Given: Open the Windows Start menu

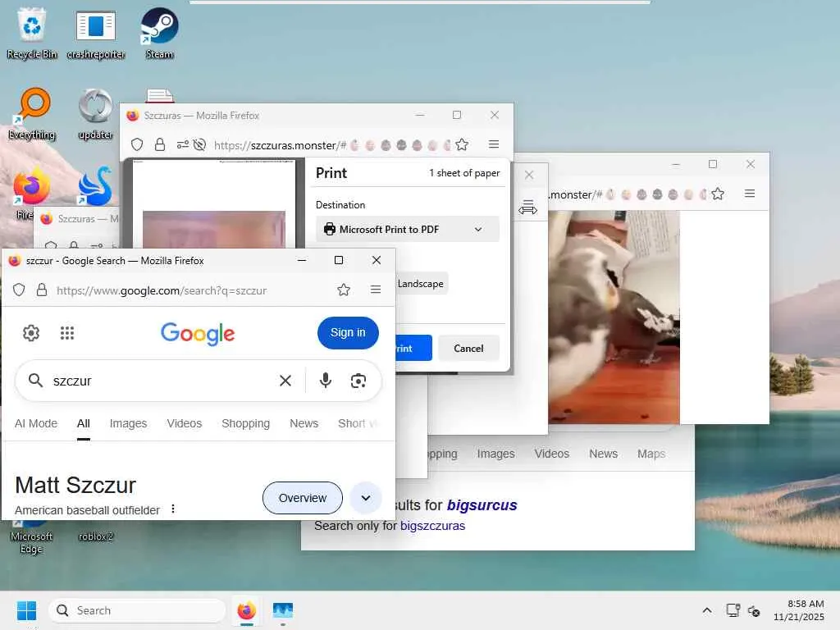Looking at the screenshot, I should pos(26,610).
